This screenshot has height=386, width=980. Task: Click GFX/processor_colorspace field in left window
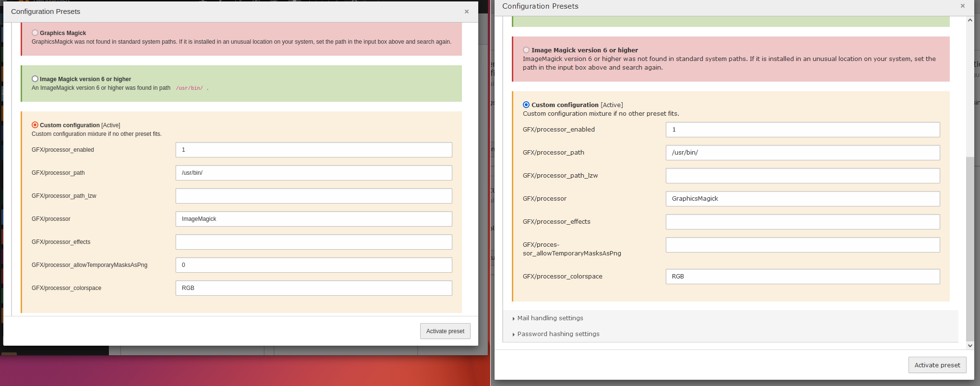click(x=314, y=288)
